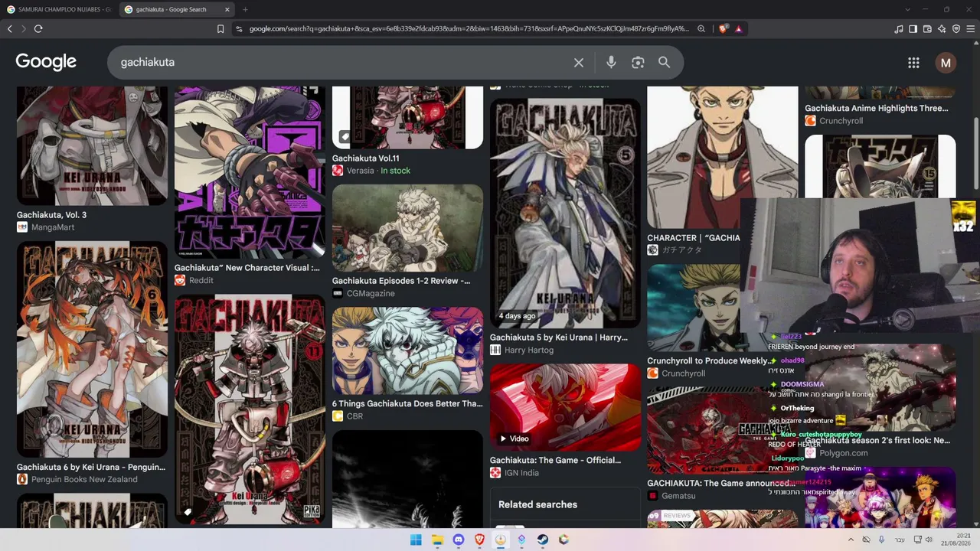
Task: Click the page vertical scrollbar
Action: pyautogui.click(x=975, y=153)
